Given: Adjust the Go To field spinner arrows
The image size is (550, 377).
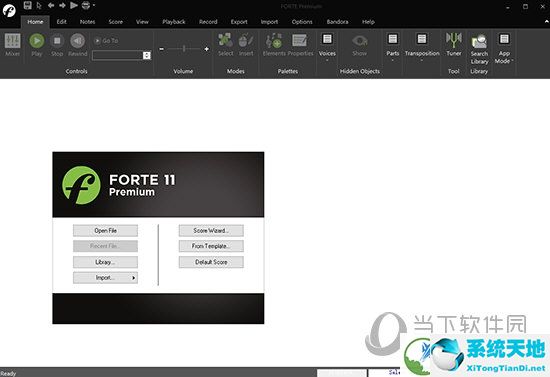Looking at the screenshot, I should pyautogui.click(x=147, y=55).
